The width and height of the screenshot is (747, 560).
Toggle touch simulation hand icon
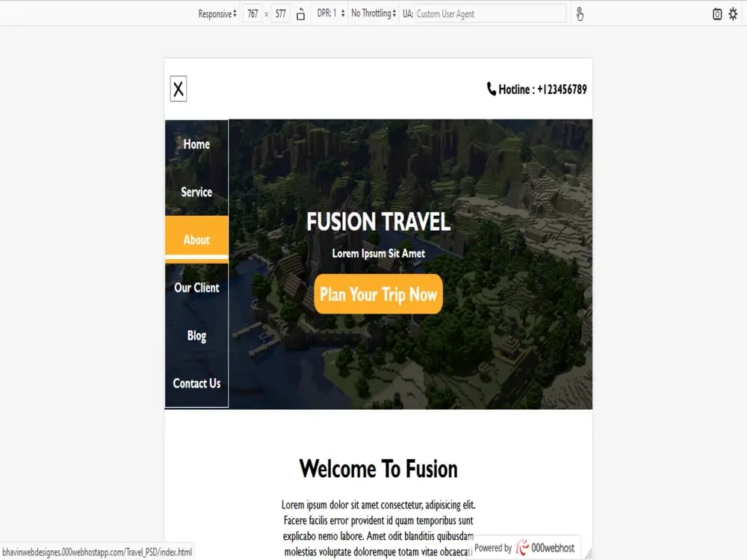(x=580, y=14)
